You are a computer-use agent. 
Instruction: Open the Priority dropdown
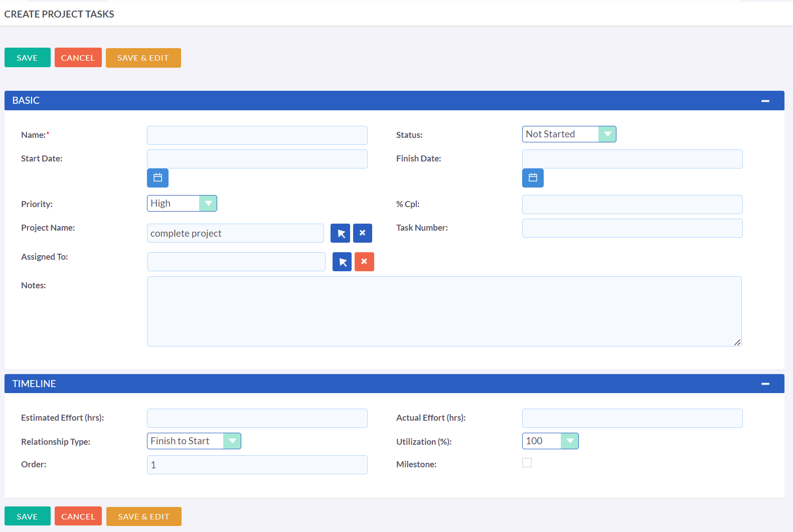182,204
